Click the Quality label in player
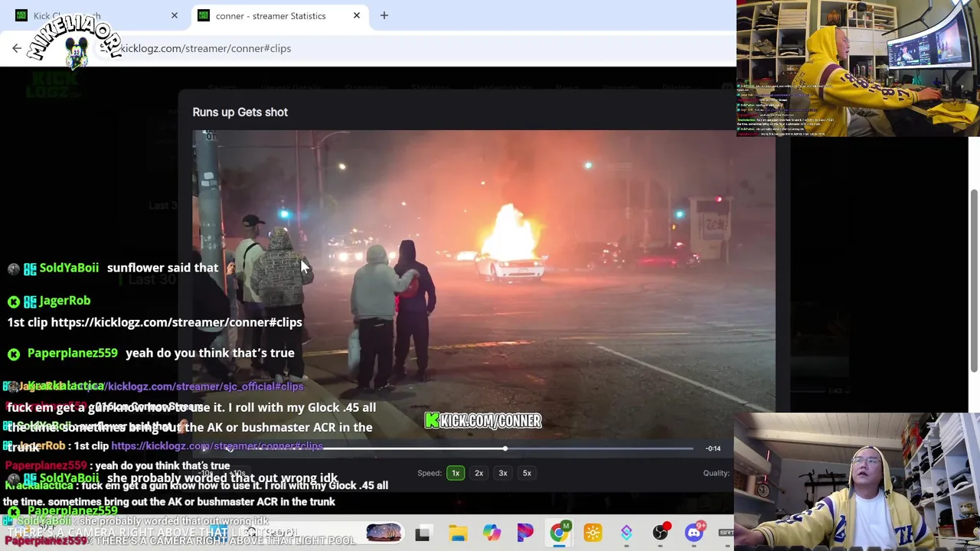Image resolution: width=980 pixels, height=551 pixels. click(717, 473)
